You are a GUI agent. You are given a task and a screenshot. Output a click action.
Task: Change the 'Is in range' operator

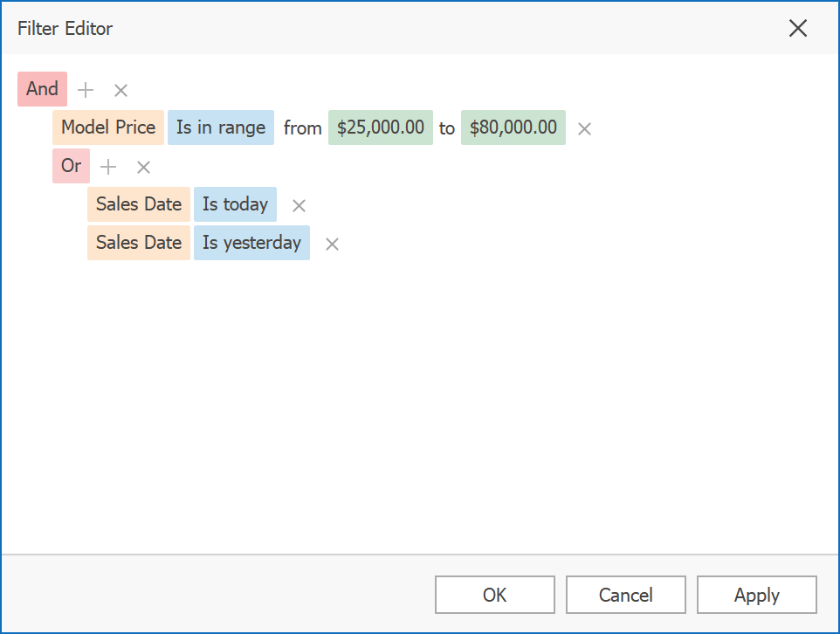221,127
